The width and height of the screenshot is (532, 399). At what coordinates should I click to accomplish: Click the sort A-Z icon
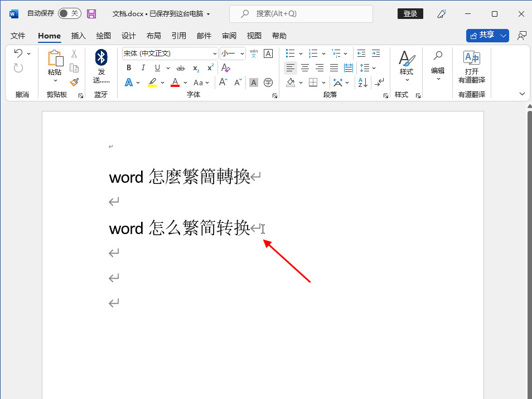(x=362, y=82)
